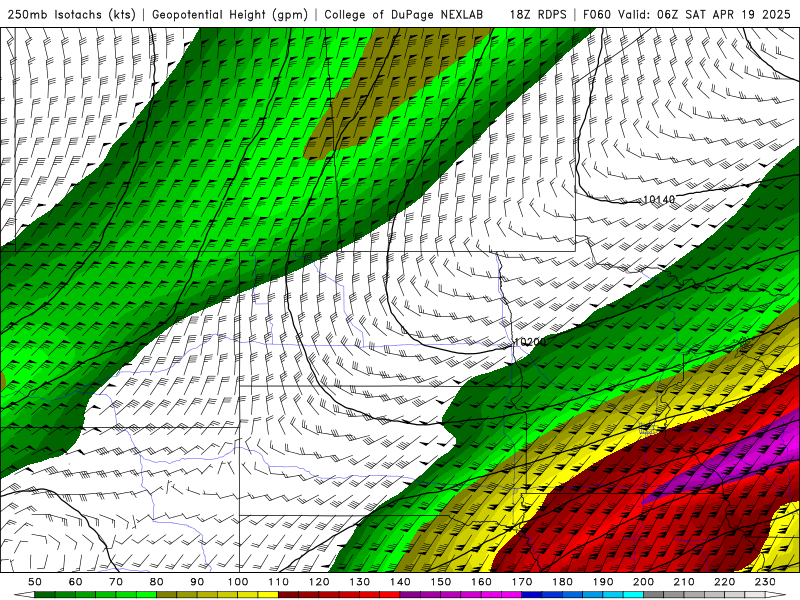Screen dimensions: 800x600
Task: Click the 10140 height contour label
Action: click(x=659, y=199)
